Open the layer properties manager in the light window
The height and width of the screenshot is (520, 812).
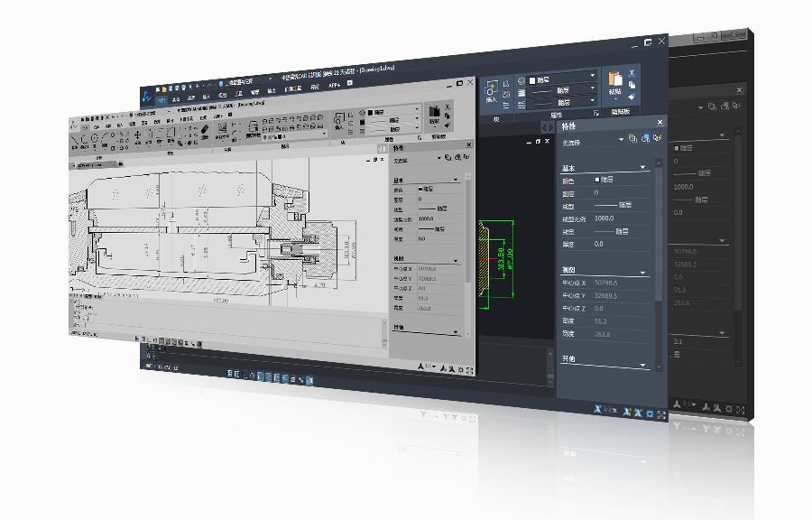pyautogui.click(x=253, y=125)
